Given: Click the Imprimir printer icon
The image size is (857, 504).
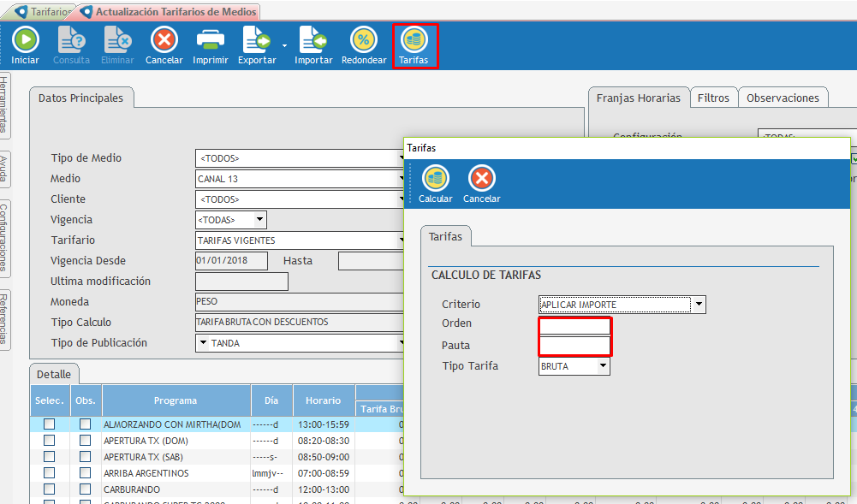Looking at the screenshot, I should coord(210,41).
